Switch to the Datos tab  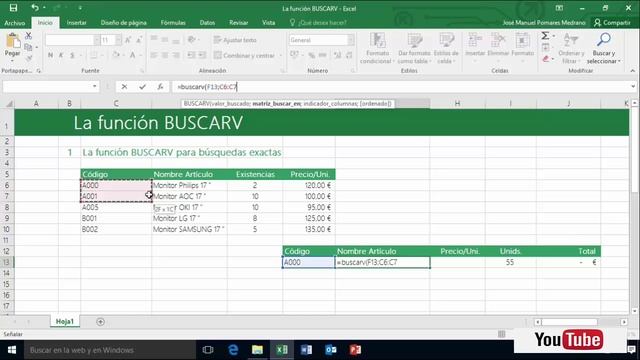tap(207, 23)
